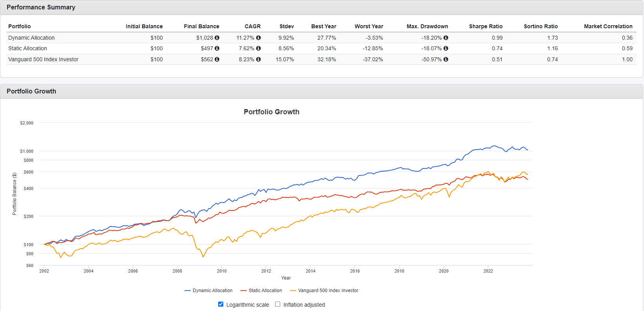Hide Static Allocation series via legend

261,291
